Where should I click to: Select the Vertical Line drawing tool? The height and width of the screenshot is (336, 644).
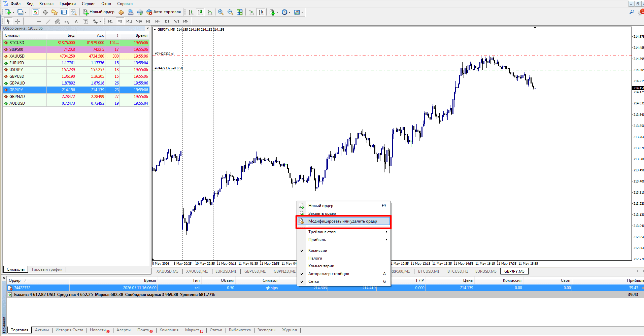(29, 21)
